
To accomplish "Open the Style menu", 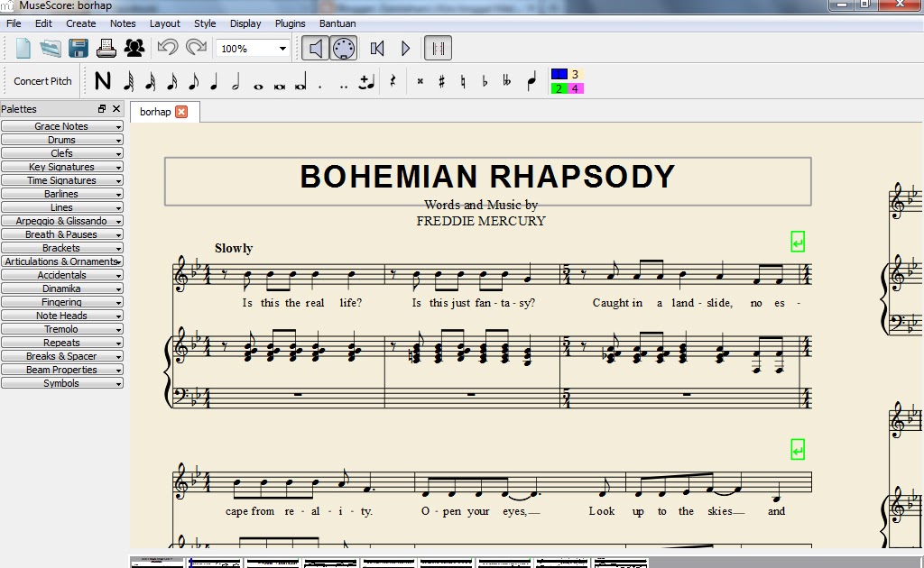I will click(x=205, y=23).
